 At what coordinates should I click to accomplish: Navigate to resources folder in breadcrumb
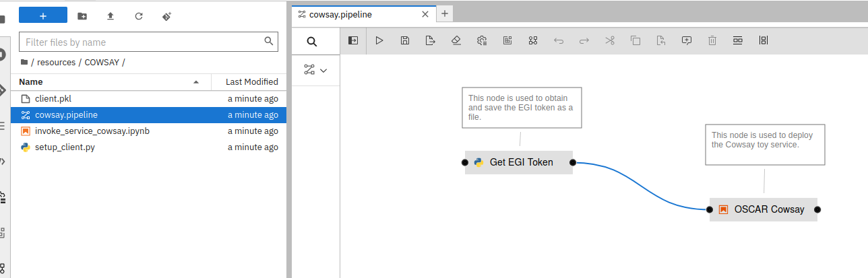coord(56,62)
